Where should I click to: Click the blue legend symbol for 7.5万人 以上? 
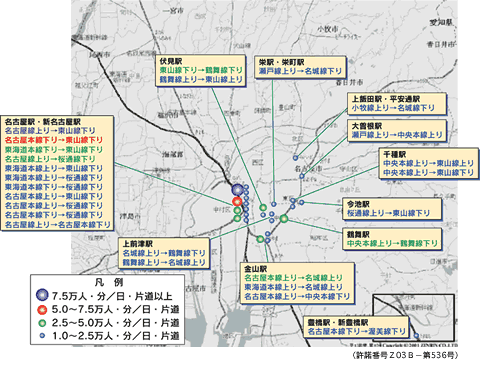(x=42, y=295)
